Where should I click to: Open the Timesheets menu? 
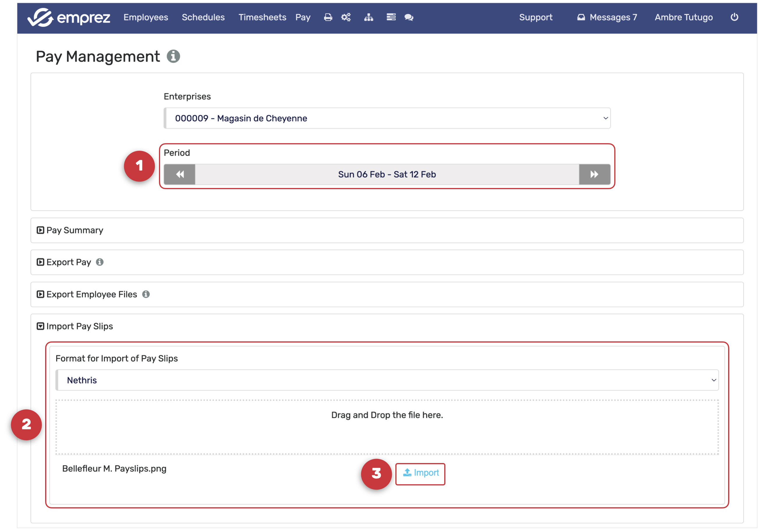tap(262, 17)
